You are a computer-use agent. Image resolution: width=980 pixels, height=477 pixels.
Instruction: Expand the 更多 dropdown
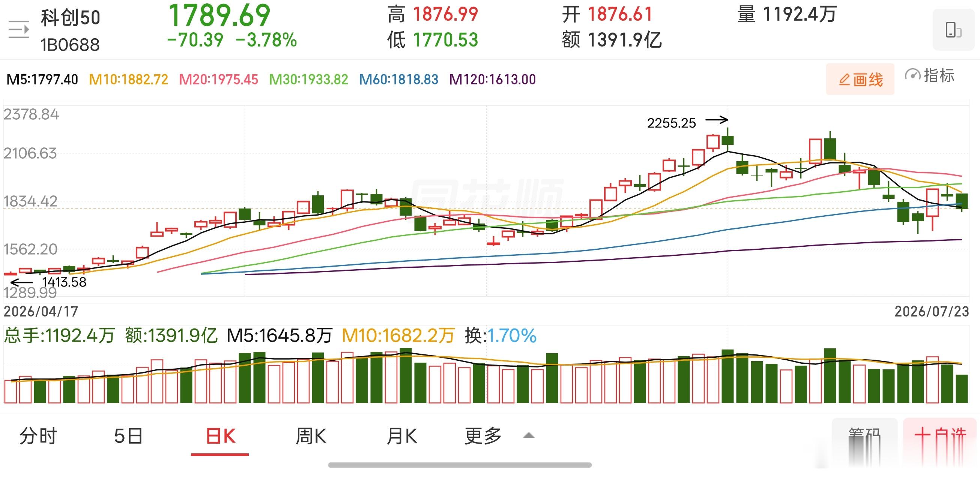coord(499,436)
